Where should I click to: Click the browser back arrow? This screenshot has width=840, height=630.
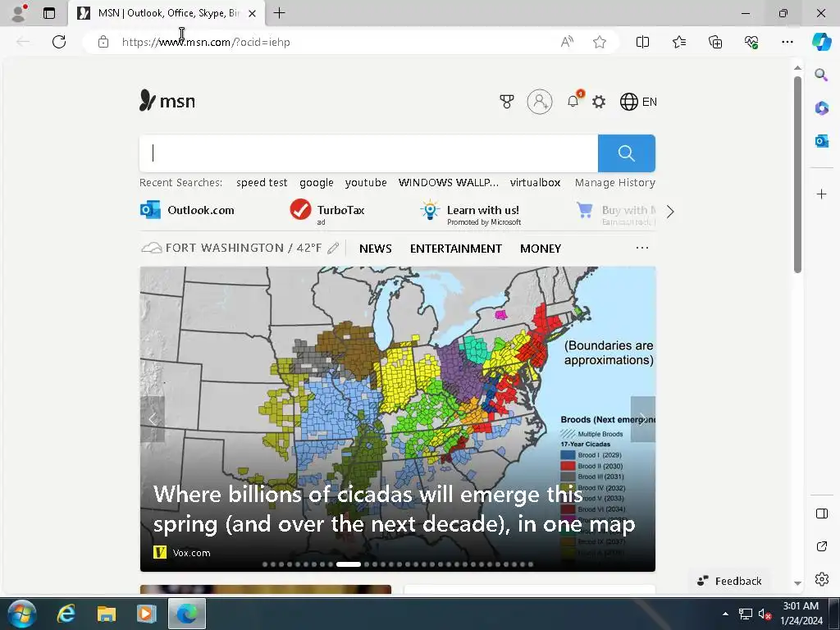click(23, 42)
